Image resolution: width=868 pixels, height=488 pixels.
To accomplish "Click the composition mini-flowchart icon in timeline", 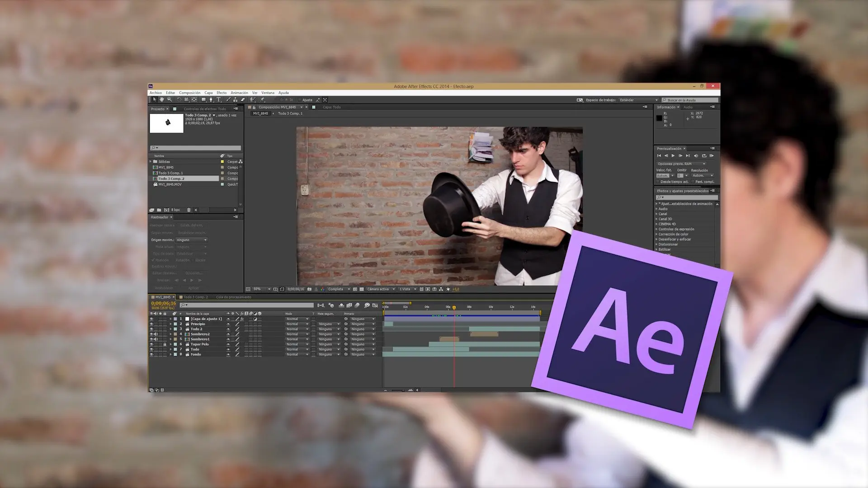I will click(321, 305).
